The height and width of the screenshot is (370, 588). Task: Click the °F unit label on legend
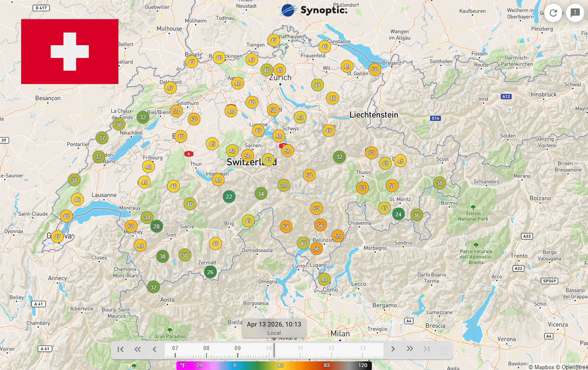[183, 365]
